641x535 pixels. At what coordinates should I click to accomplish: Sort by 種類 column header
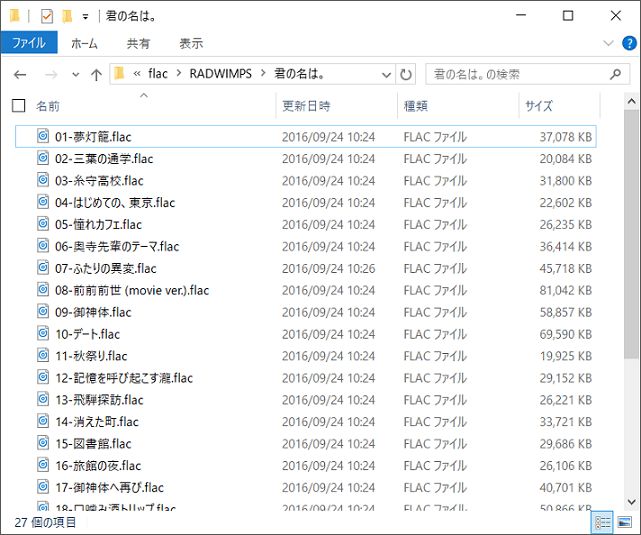coord(416,106)
